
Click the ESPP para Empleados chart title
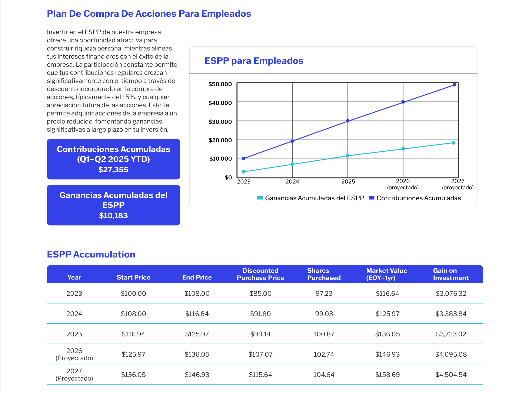point(253,61)
